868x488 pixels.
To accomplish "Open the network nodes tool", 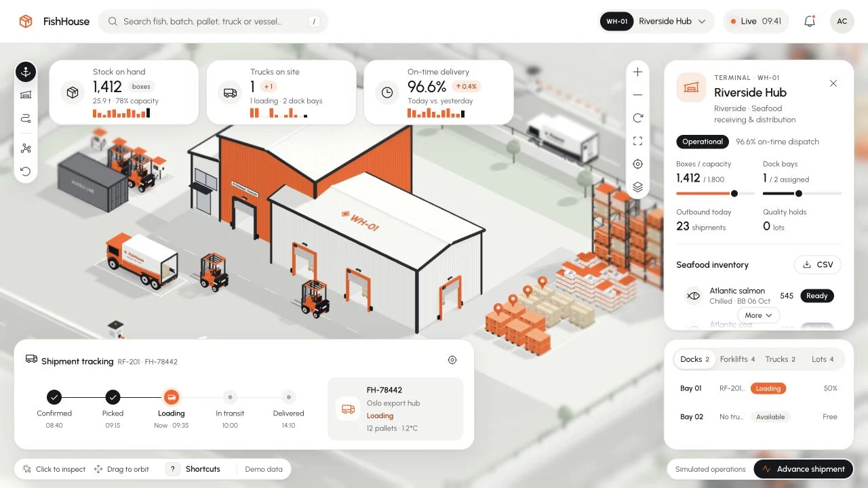I will [x=26, y=148].
